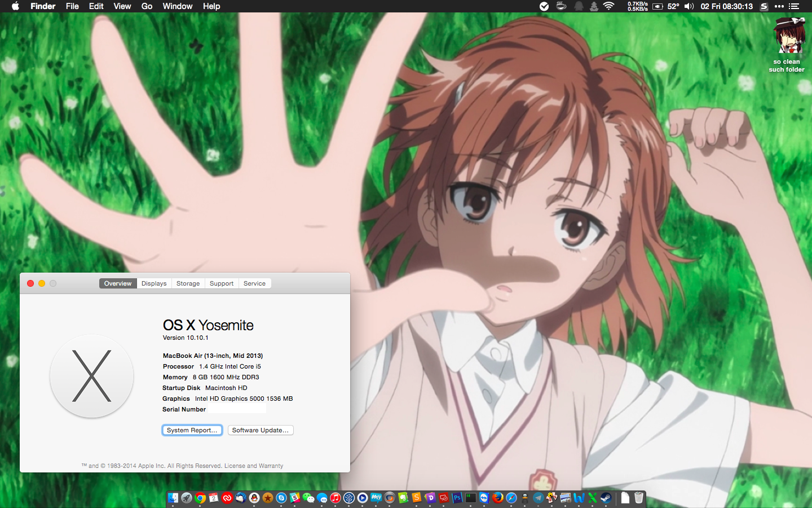Click the Skype dock icon

[281, 498]
